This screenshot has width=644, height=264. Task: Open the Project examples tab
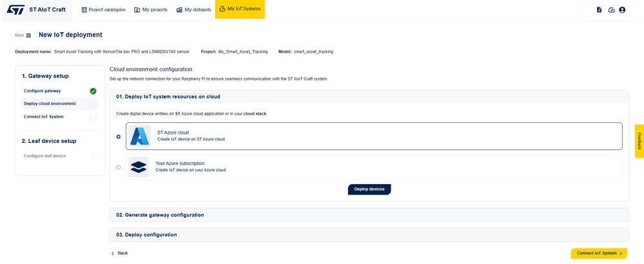point(104,10)
